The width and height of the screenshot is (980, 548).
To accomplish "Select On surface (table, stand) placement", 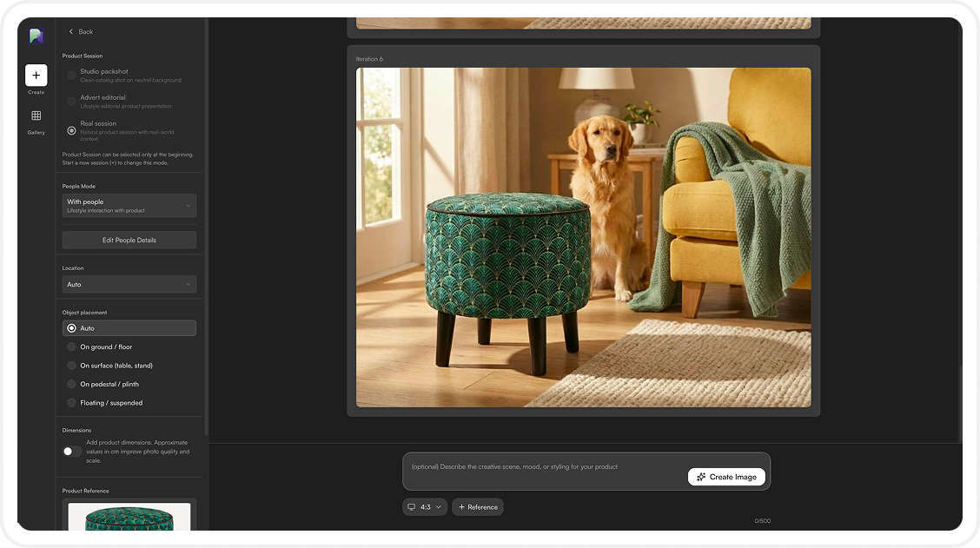I will tap(71, 366).
